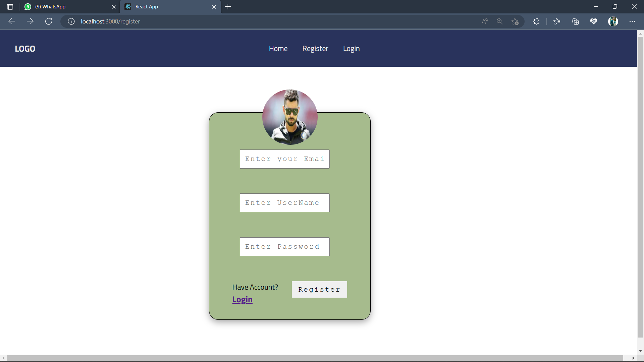
Task: Open Browser essentials heart icon
Action: (594, 21)
